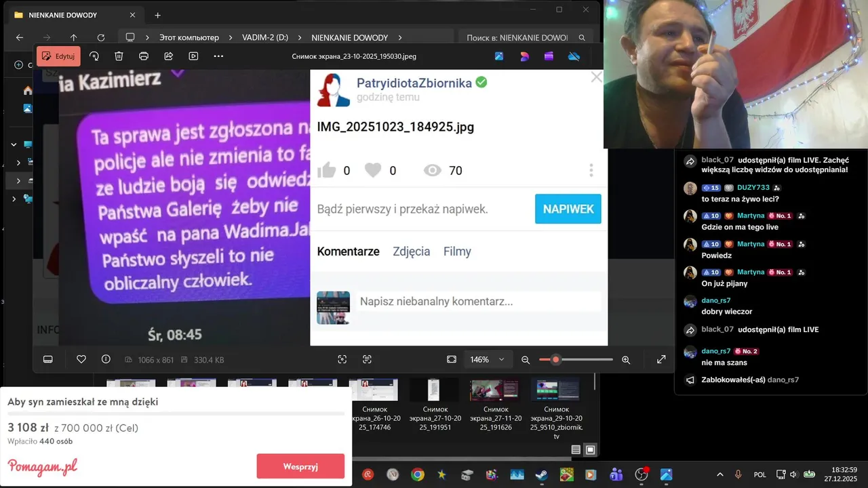The image size is (868, 488).
Task: Switch to the Zdjęcia tab
Action: pyautogui.click(x=412, y=251)
